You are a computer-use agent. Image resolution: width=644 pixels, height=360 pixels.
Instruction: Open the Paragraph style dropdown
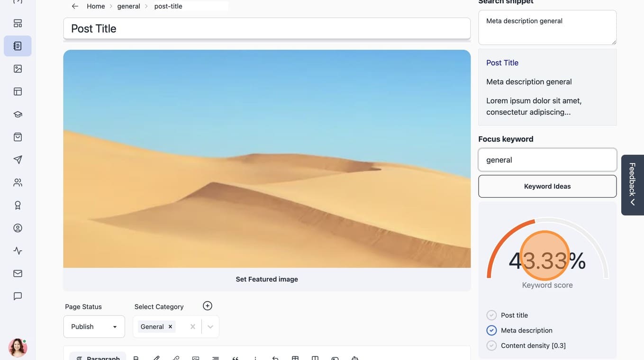click(x=98, y=357)
